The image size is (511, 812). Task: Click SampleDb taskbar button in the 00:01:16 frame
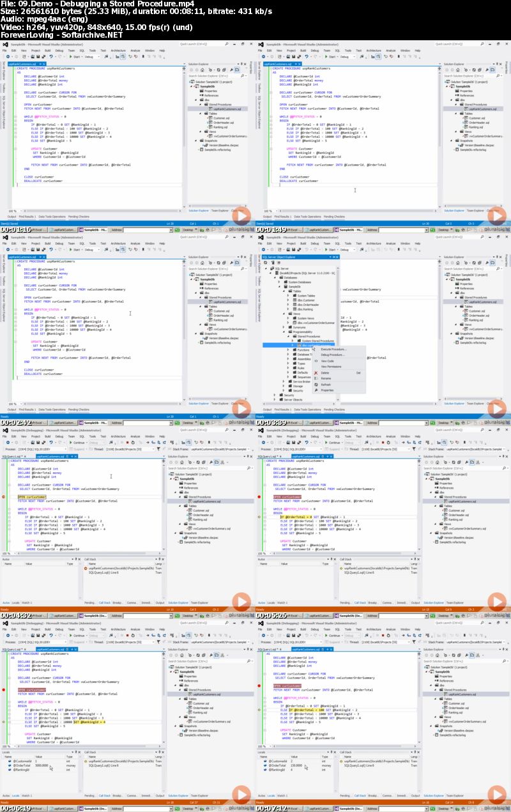click(x=92, y=229)
